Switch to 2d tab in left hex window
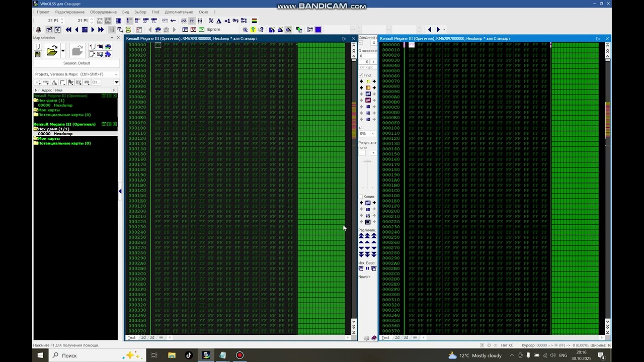 143,337
